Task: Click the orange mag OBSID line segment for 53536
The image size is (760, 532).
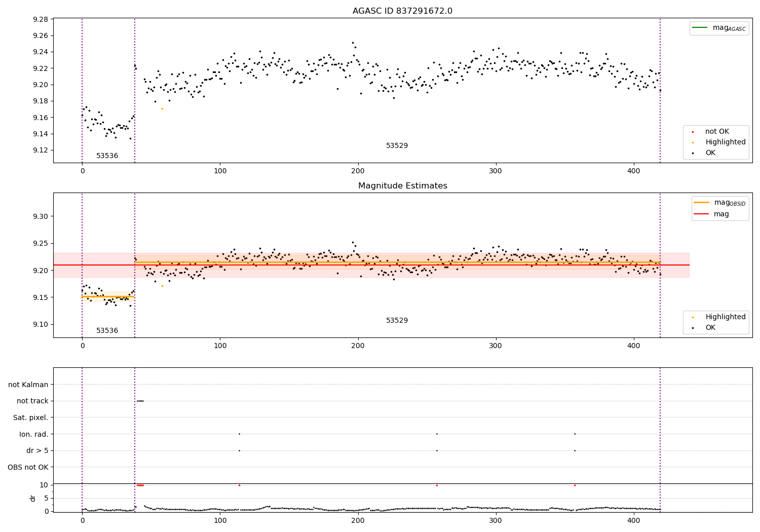Action: click(x=108, y=297)
